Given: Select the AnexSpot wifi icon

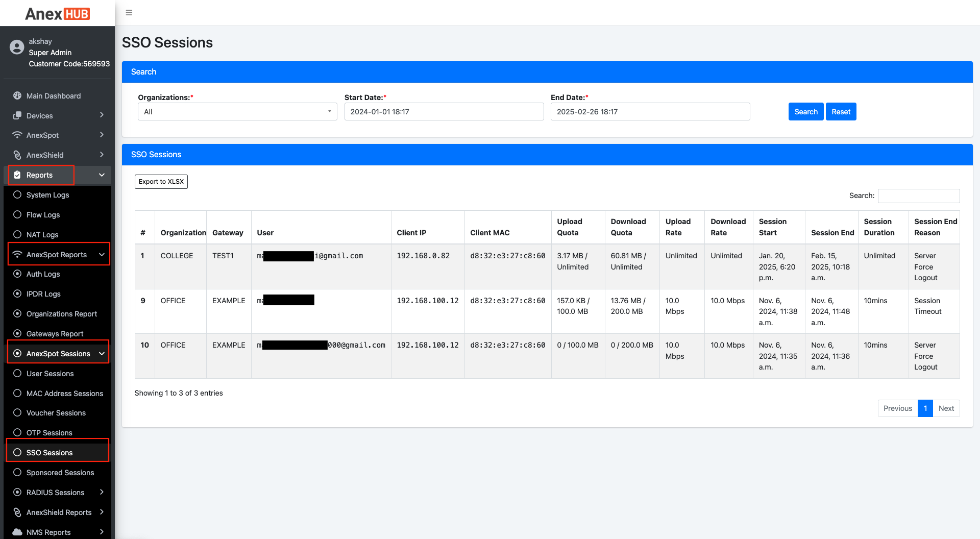Looking at the screenshot, I should click(x=17, y=135).
